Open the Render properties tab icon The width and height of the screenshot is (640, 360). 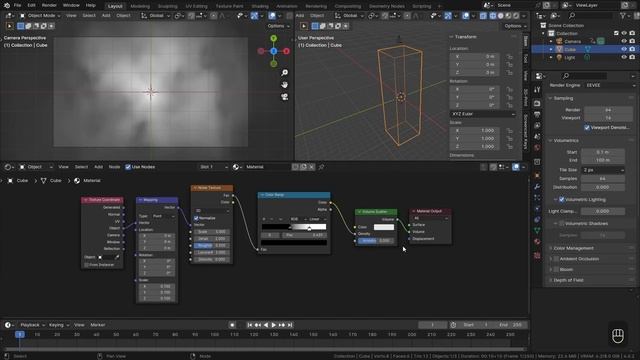point(537,104)
